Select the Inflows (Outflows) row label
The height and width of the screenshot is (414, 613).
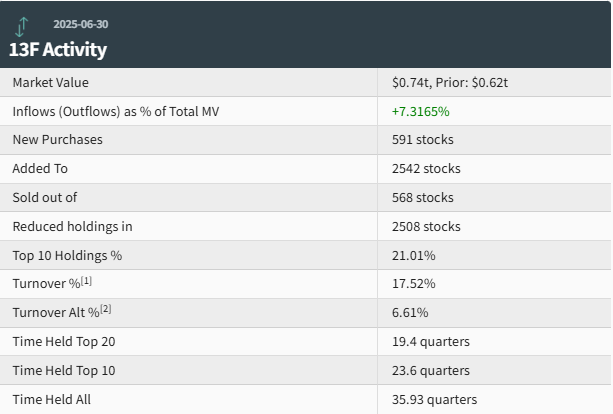[115, 111]
